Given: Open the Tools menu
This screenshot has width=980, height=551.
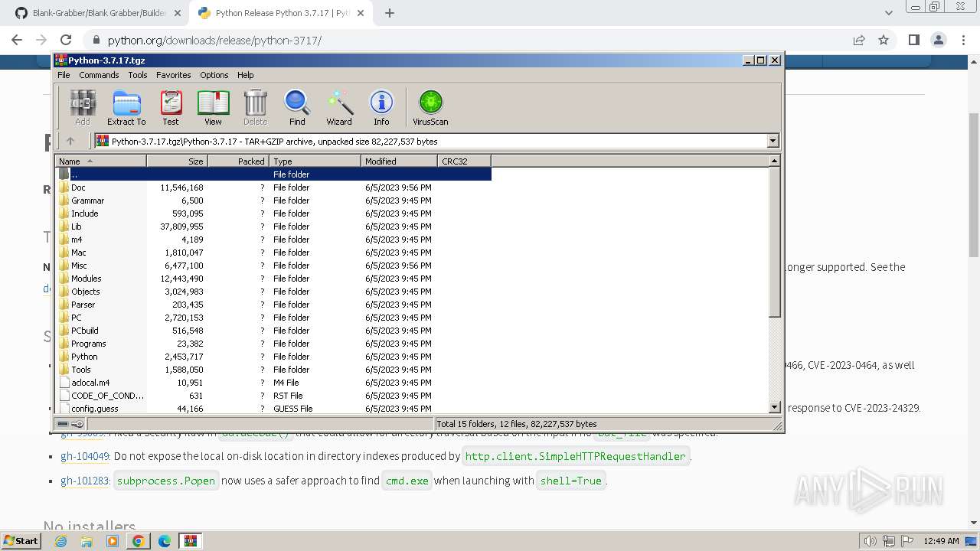Looking at the screenshot, I should pyautogui.click(x=138, y=75).
